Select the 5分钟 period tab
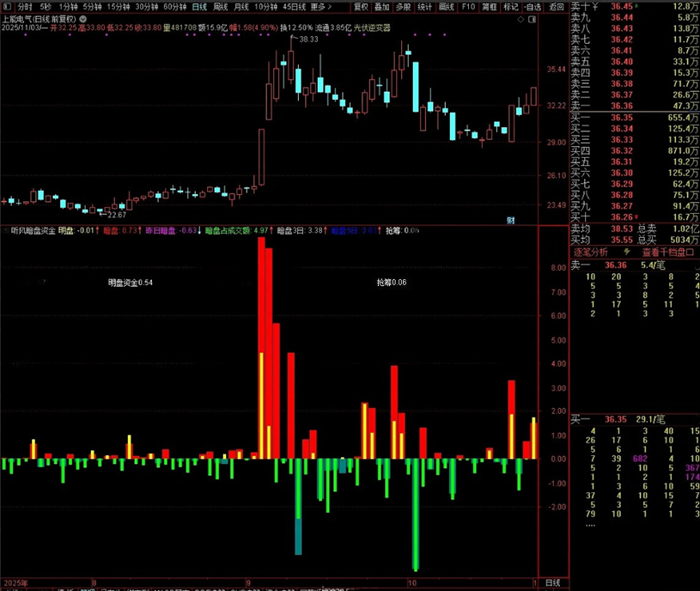 [93, 7]
